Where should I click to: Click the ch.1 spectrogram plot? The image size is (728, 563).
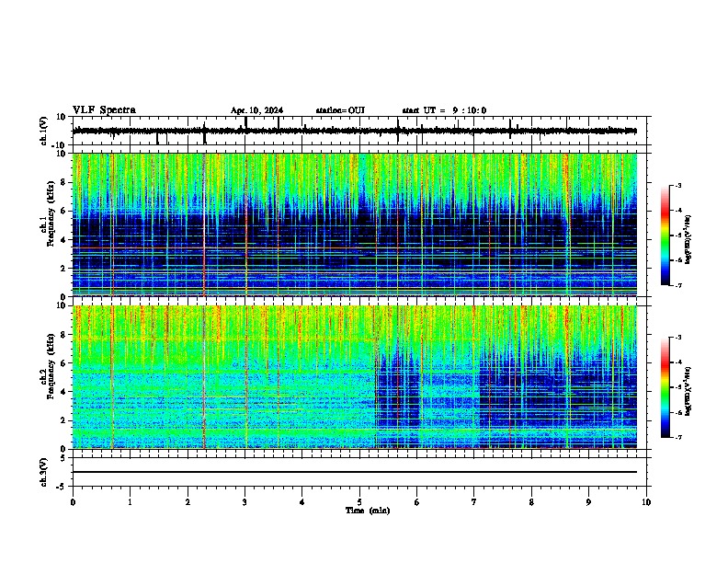click(x=355, y=224)
